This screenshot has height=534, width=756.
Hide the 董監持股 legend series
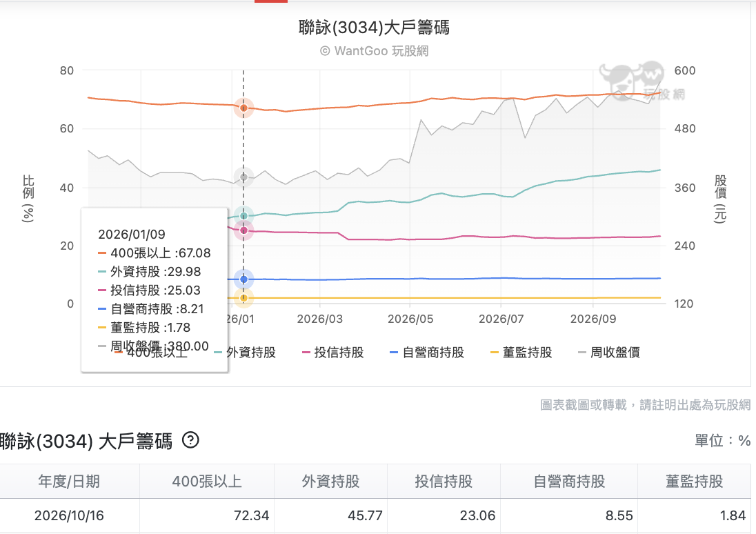tap(521, 353)
